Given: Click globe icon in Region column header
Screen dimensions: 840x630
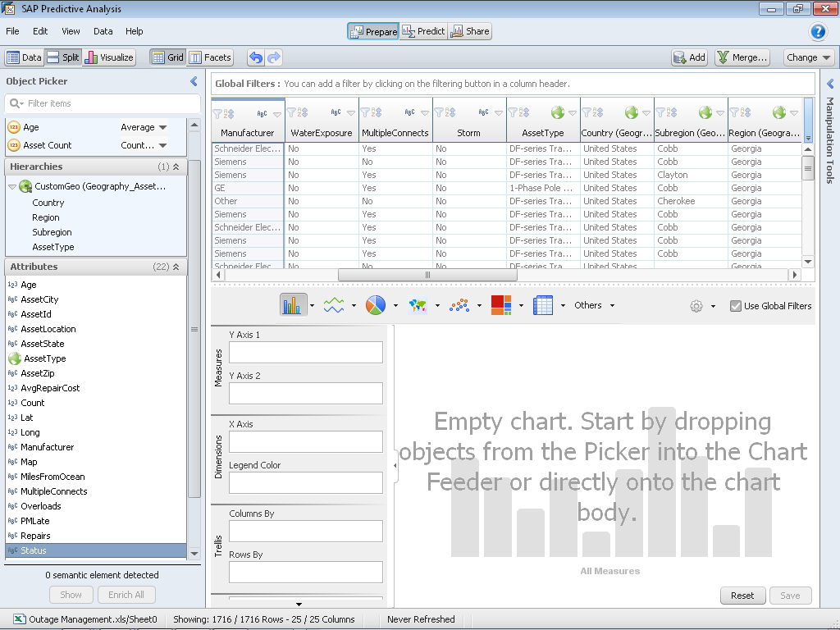Looking at the screenshot, I should [x=779, y=112].
